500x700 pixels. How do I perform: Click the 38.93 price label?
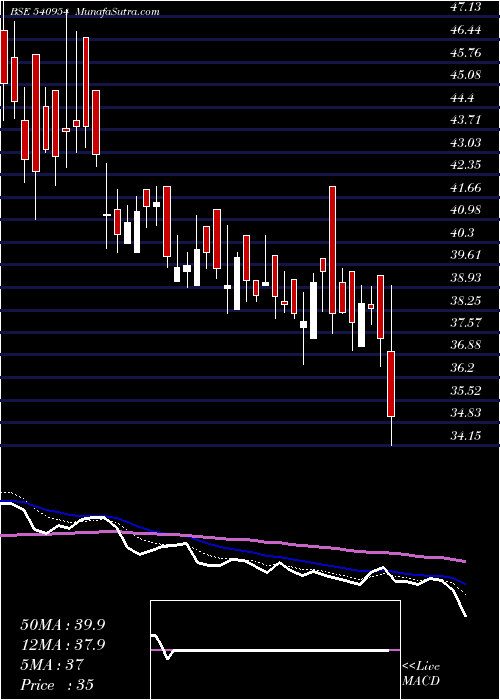point(466,278)
